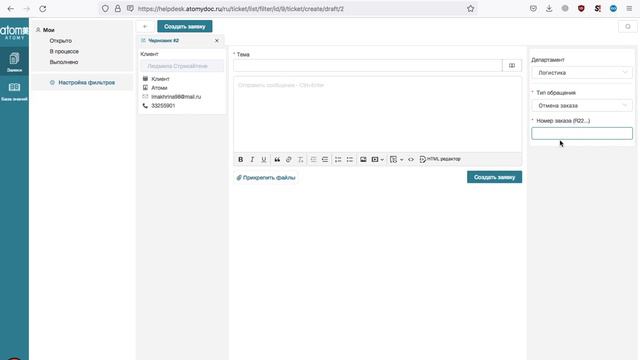The width and height of the screenshot is (640, 360).
Task: Click into the message body text area
Action: click(x=378, y=114)
